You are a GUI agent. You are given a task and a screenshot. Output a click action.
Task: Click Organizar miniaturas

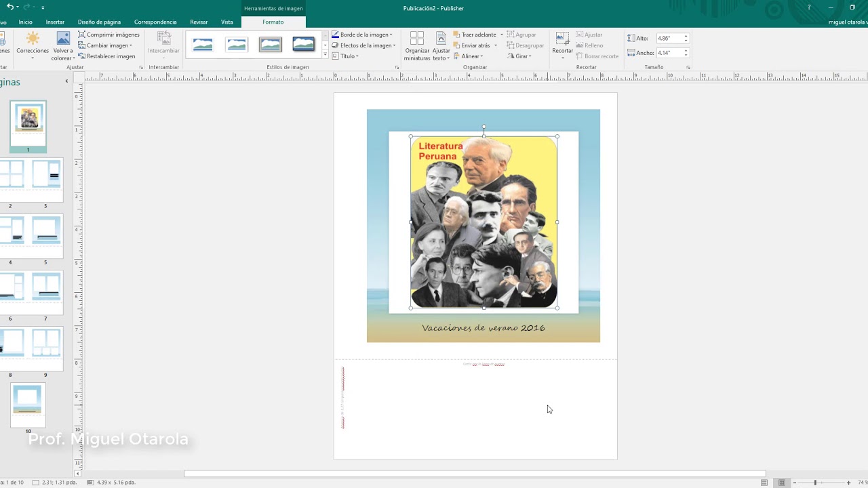417,46
